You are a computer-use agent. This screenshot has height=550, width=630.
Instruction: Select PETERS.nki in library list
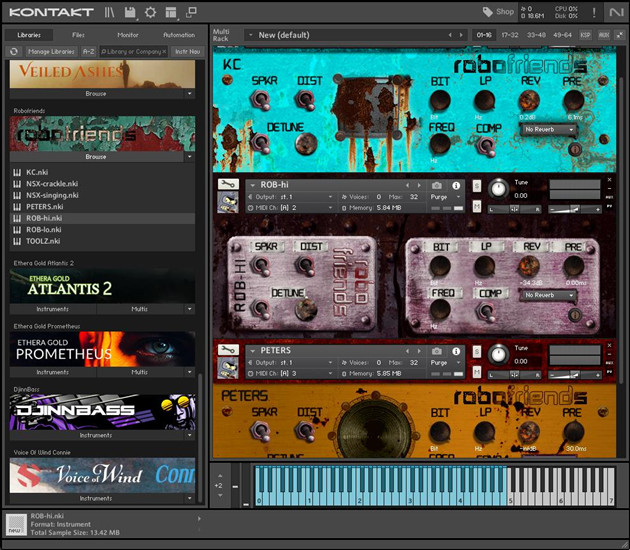click(x=46, y=207)
